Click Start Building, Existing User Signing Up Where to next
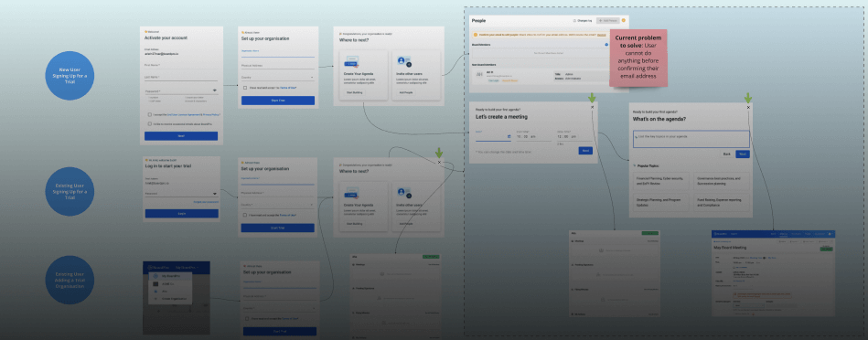 click(354, 224)
